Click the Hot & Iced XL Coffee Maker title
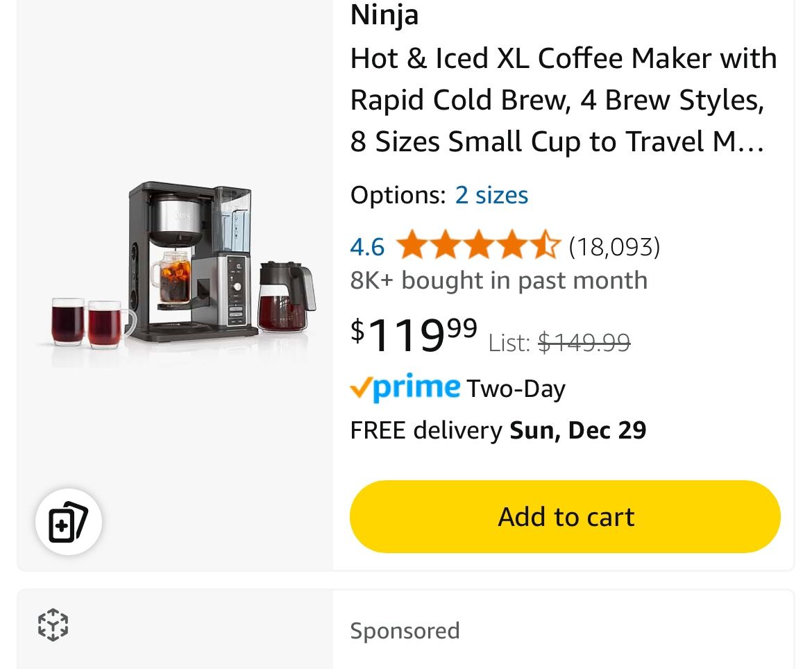This screenshot has width=812, height=669. [562, 99]
